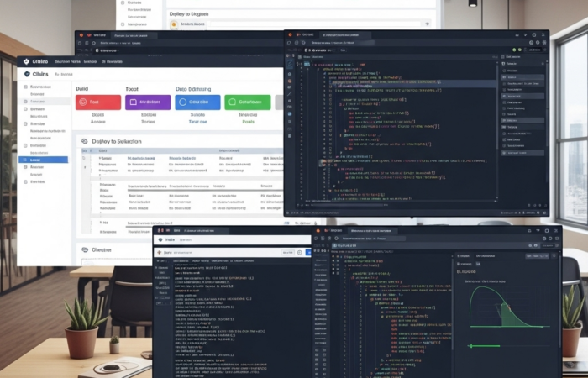Viewport: 588px width, 378px height.
Task: Open the green stage card
Action: (x=249, y=102)
